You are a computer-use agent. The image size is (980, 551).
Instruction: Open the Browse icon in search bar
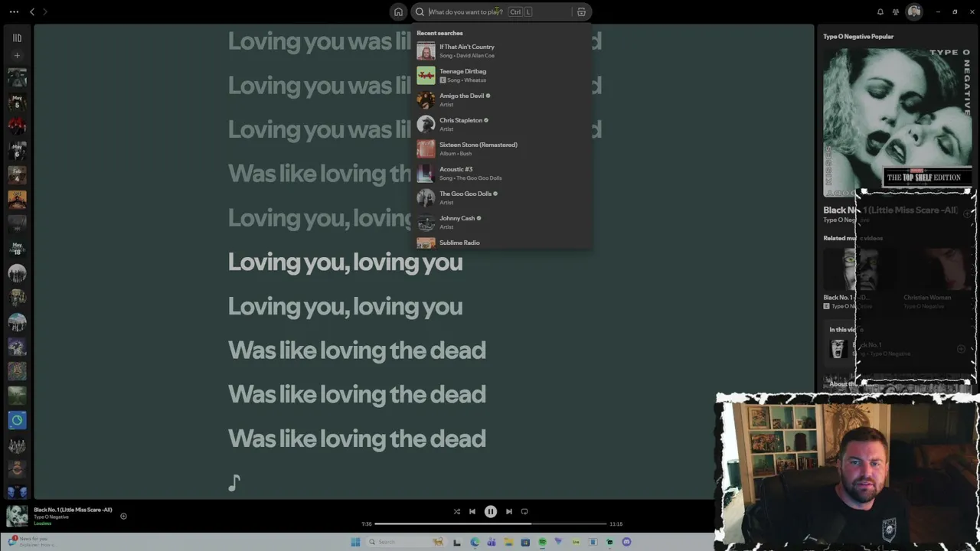581,11
